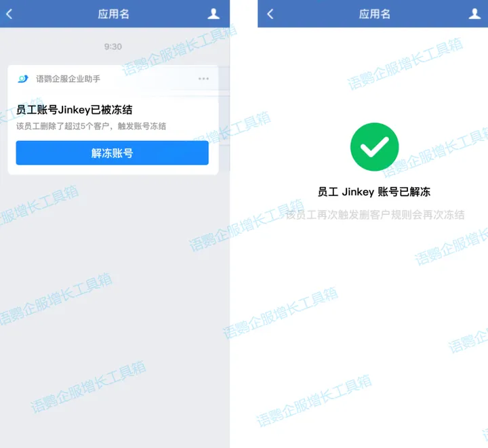Tap 应用名 title on the message screen
Viewport: 488px width, 448px height.
[113, 14]
